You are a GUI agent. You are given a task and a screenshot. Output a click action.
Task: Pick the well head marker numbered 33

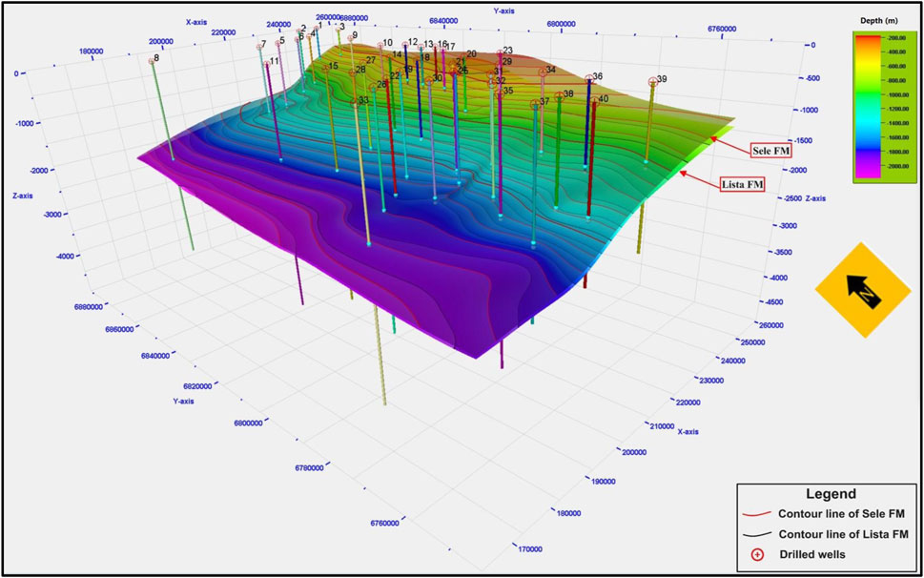355,102
